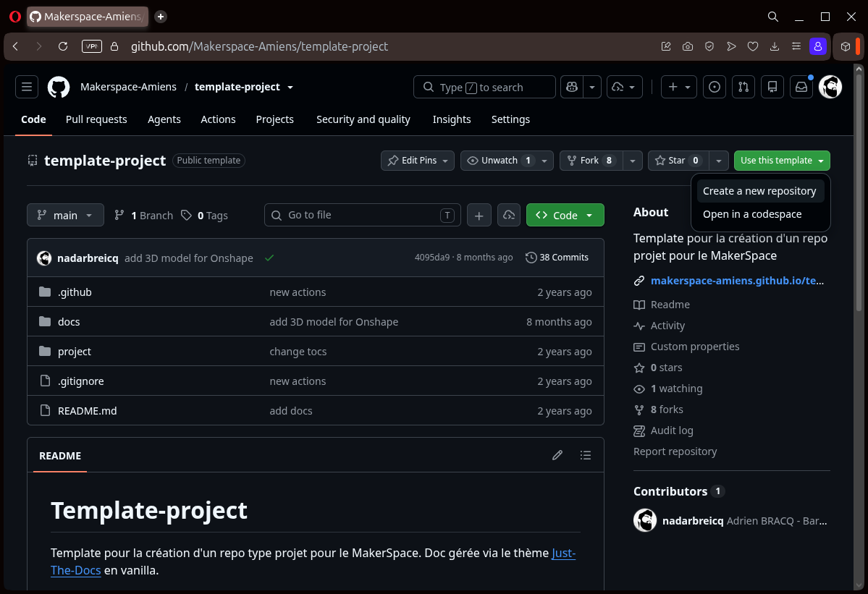Viewport: 868px width, 594px height.
Task: Open the Create new plus dropdown
Action: coord(678,87)
